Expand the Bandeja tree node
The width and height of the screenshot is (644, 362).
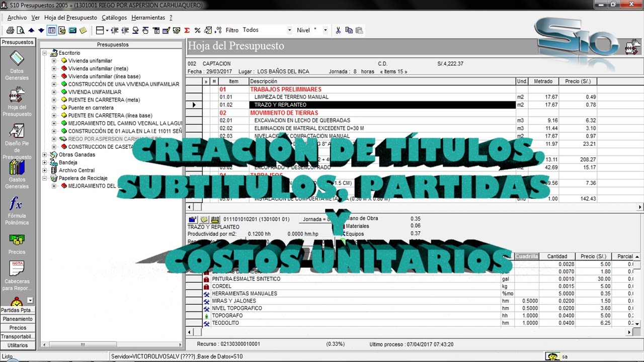(x=44, y=162)
